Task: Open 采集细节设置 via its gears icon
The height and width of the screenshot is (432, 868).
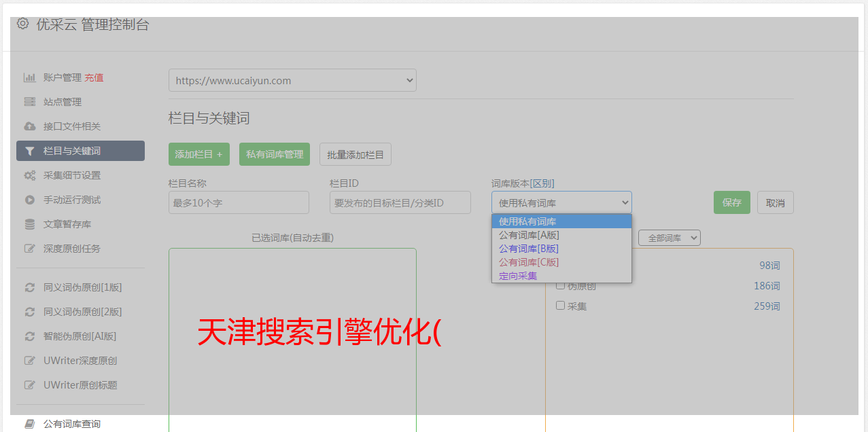Action: [x=29, y=175]
